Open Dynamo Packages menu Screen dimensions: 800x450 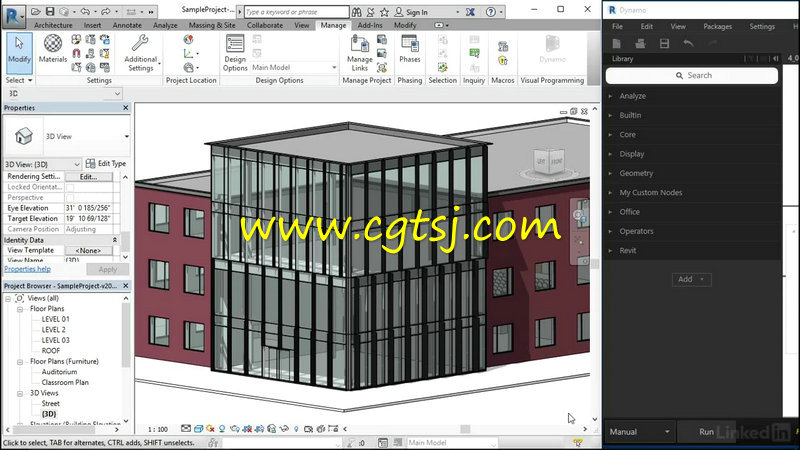click(717, 27)
